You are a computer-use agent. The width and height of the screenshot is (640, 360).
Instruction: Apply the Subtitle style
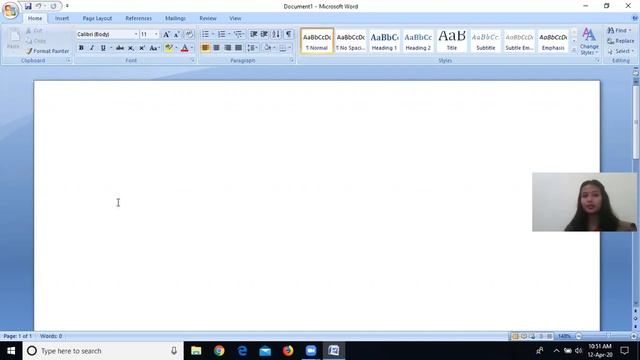[x=485, y=41]
